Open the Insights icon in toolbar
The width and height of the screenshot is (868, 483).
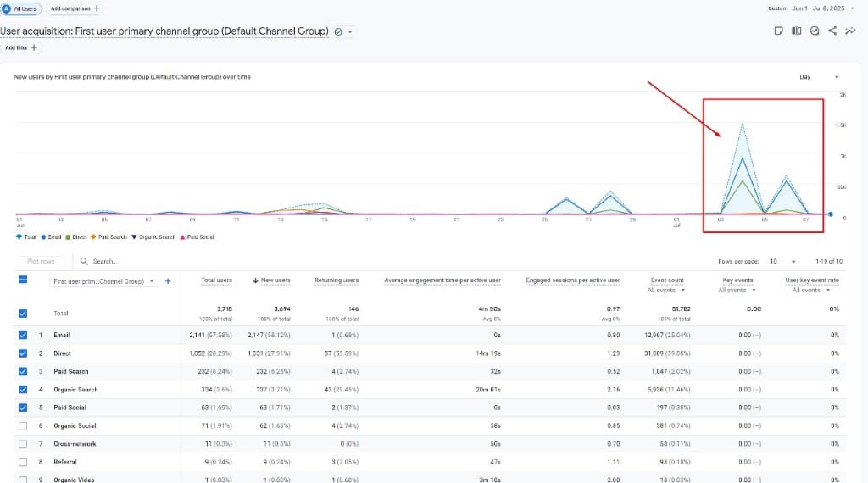tap(815, 31)
